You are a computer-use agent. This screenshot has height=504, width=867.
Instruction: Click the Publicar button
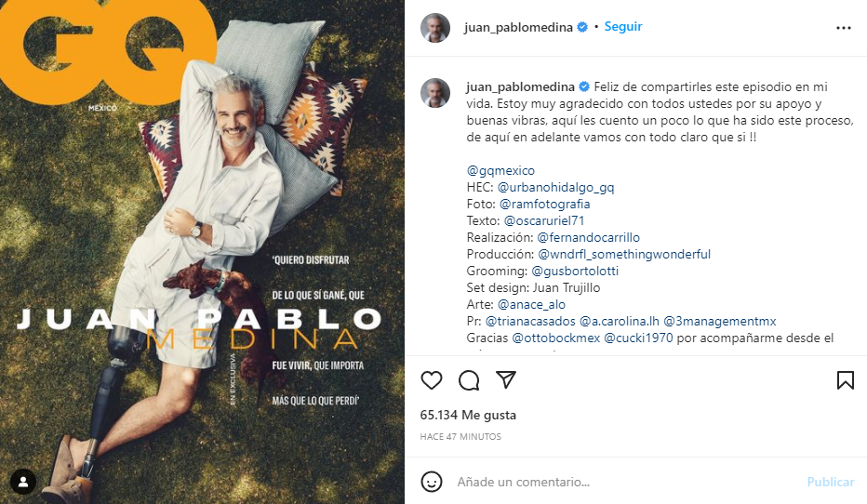[x=831, y=482]
